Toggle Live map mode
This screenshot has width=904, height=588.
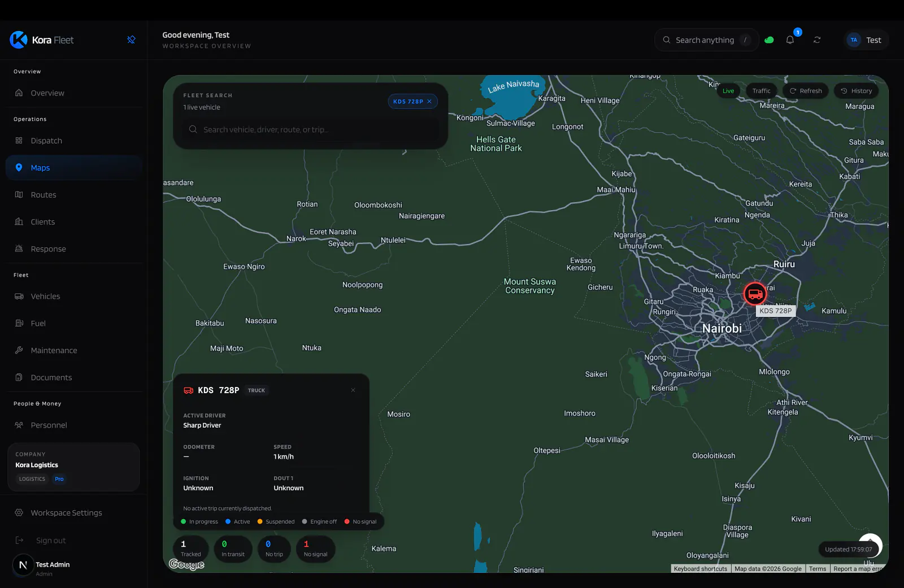point(728,91)
